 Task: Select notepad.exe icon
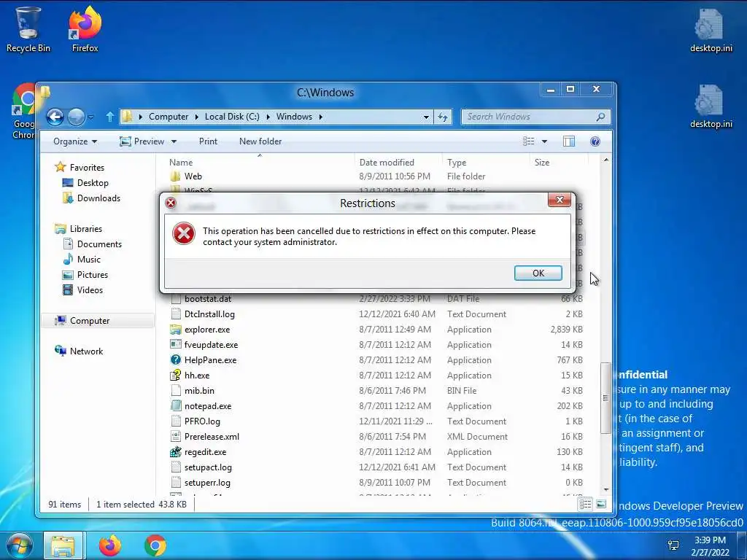tap(176, 406)
